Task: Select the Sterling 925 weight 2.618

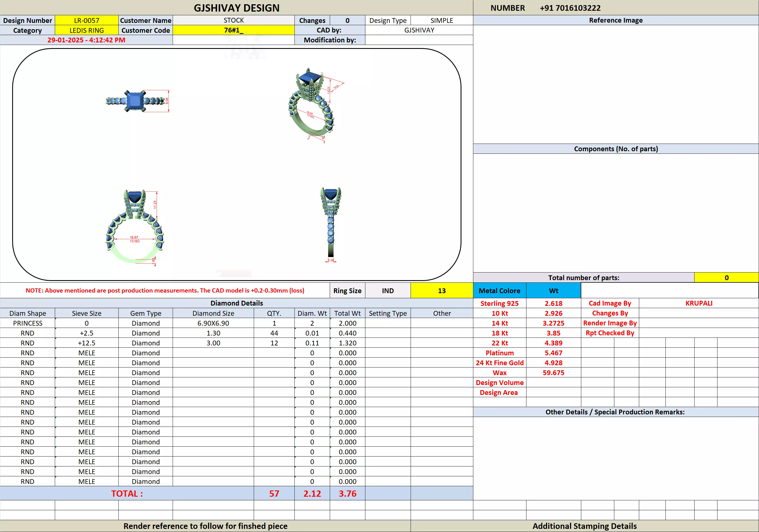Action: 553,303
